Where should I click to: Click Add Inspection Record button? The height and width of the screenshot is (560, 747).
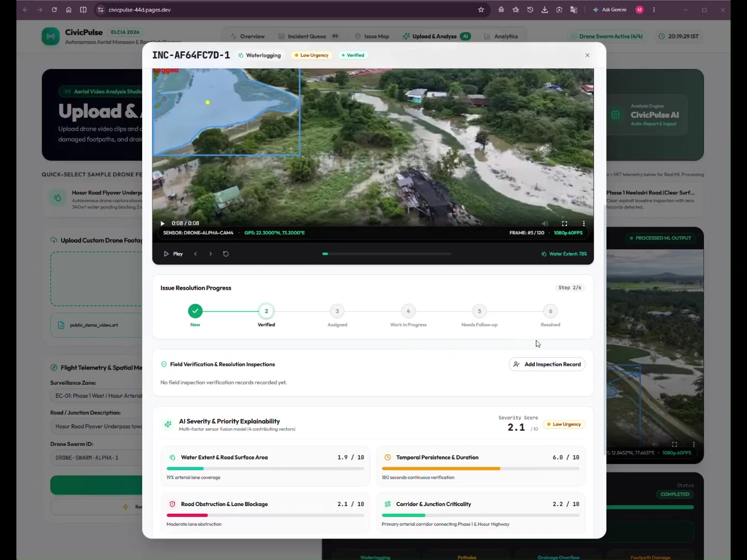(x=547, y=364)
